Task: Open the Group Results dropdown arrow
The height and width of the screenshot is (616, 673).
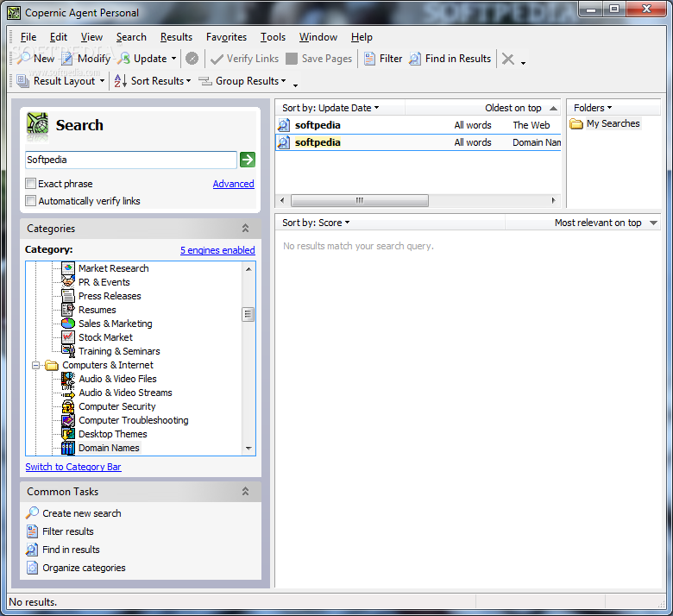Action: 283,81
